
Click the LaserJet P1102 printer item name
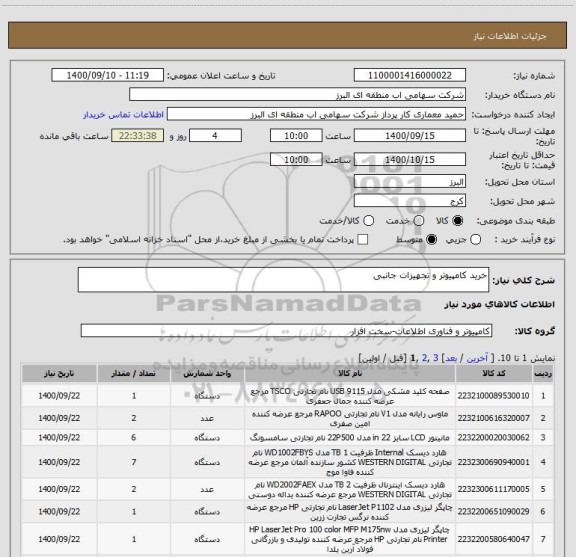(350, 512)
